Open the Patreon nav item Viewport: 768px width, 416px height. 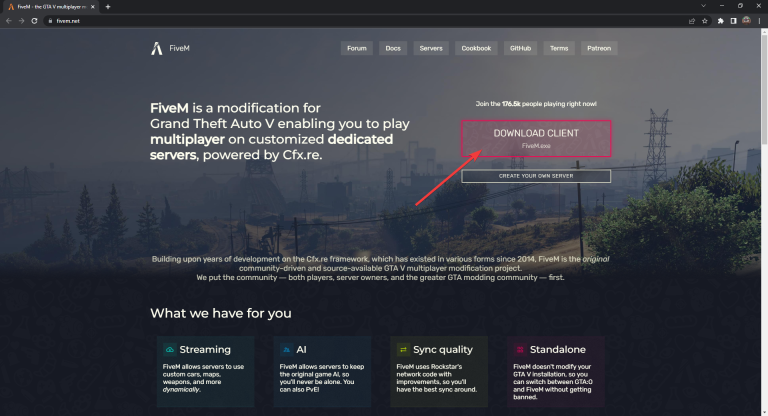coord(599,49)
